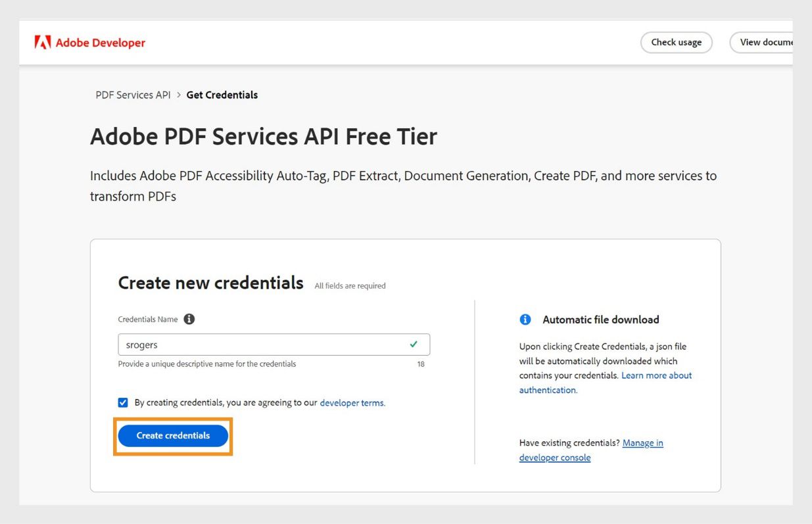The image size is (812, 524).
Task: Click the green checkmark in the name field
Action: (414, 344)
